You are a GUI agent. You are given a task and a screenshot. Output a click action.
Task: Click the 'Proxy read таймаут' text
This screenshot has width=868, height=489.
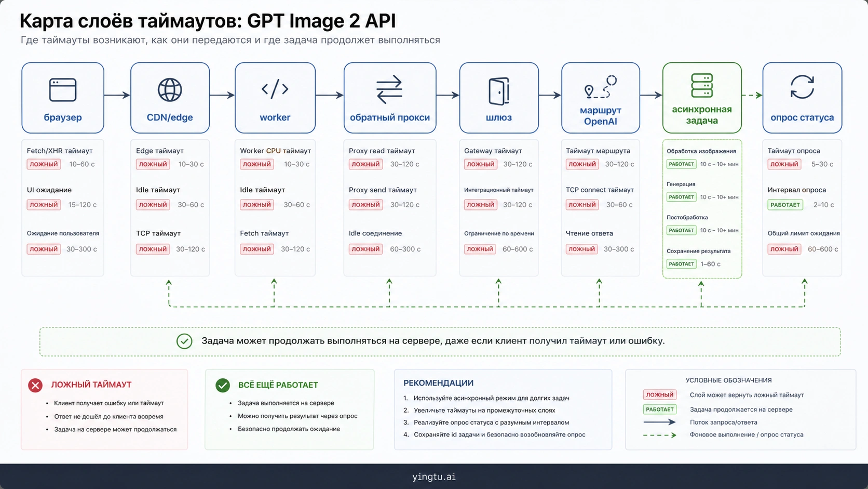tap(382, 151)
